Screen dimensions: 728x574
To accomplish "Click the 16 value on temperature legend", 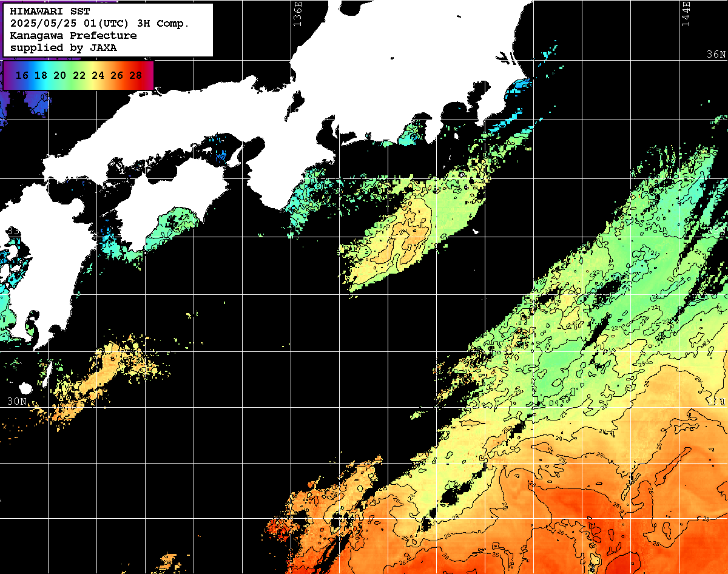I will click(22, 75).
